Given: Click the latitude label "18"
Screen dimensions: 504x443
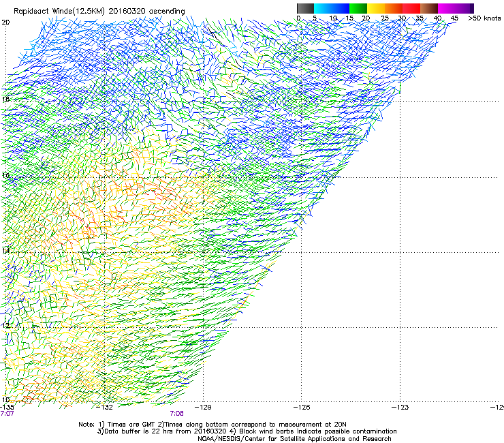Looking at the screenshot, I should [5, 99].
